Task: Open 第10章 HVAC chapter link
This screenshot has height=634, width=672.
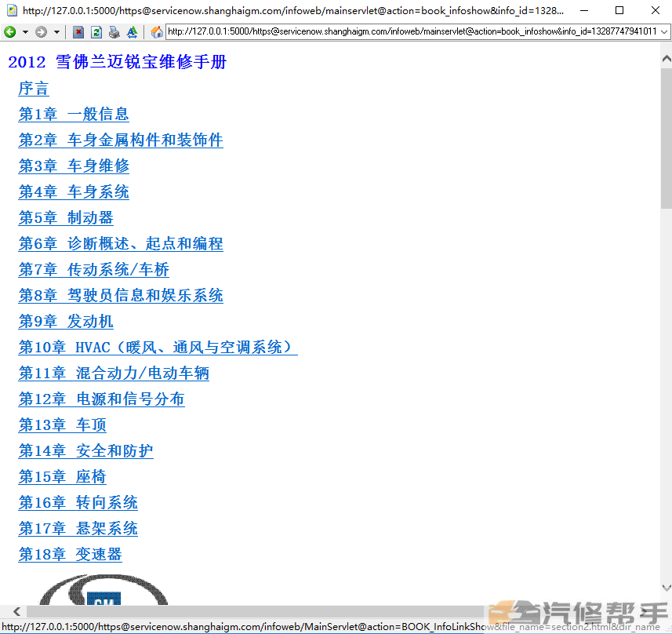Action: pos(158,348)
